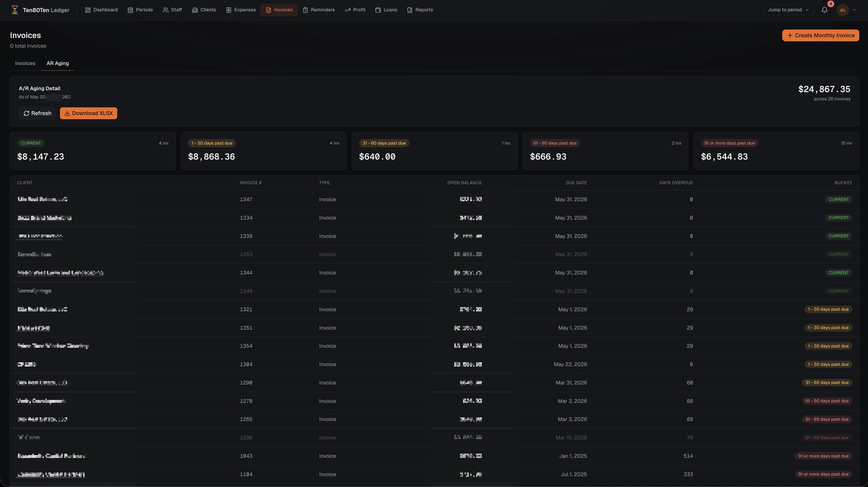Screen dimensions: 868x487
Task: Click the DAYS OVERDUE column header
Action: 676,183
